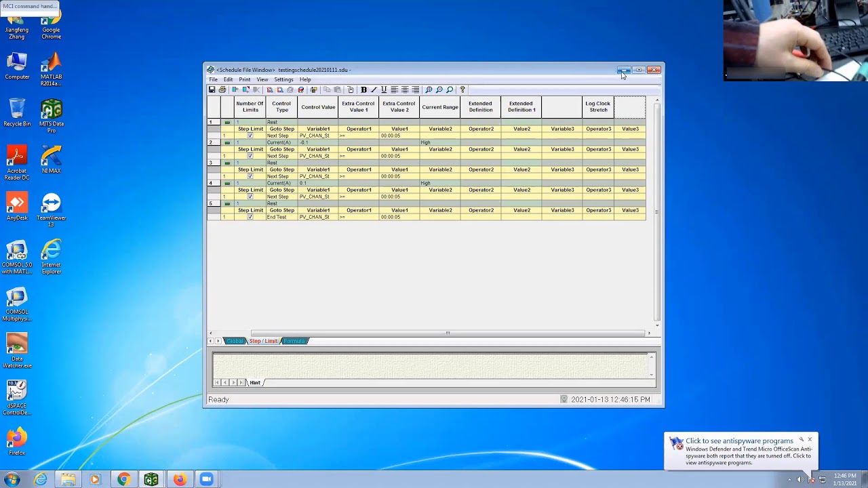Click the High current range in step 2
The image size is (868, 488).
click(x=439, y=142)
